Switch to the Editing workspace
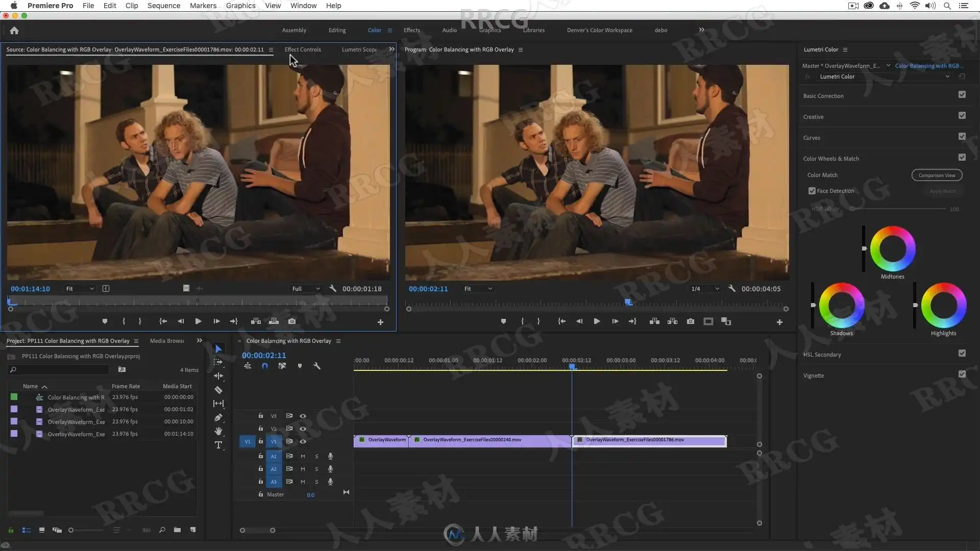Image resolution: width=980 pixels, height=551 pixels. coord(337,30)
